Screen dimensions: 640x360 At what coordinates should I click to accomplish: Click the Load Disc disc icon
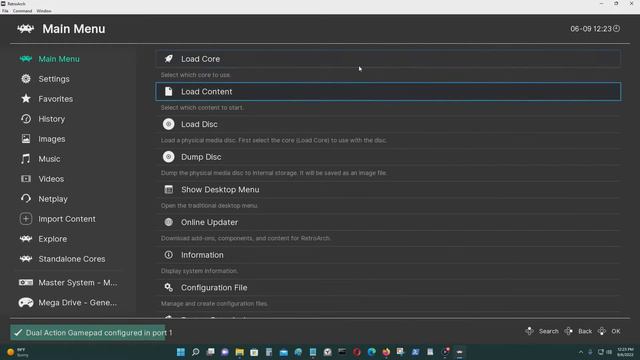coord(169,124)
